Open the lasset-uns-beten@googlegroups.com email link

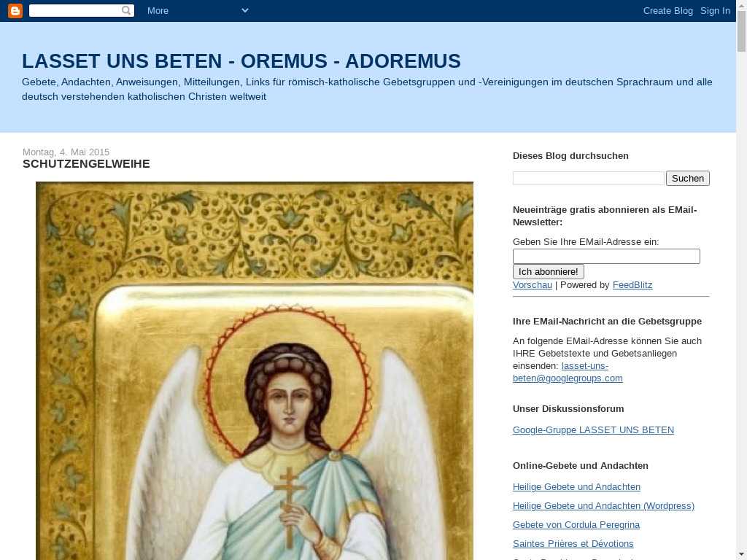568,372
